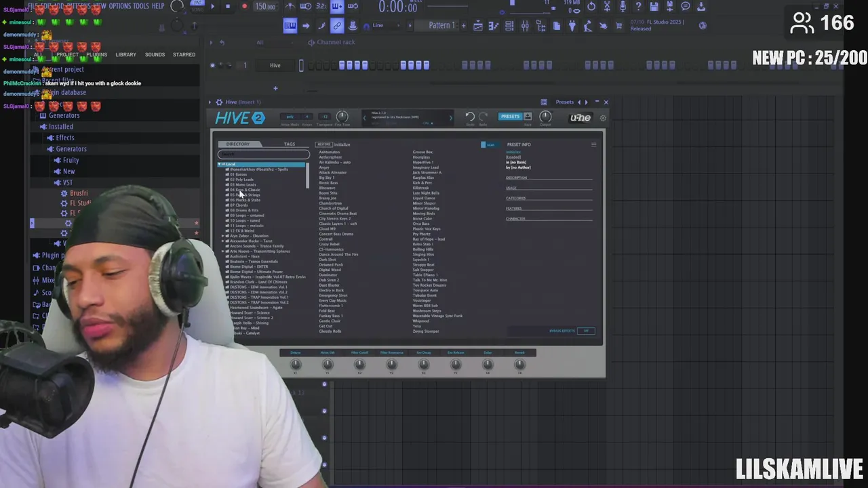Open the plugin picker plug icon
Image resolution: width=868 pixels, height=488 pixels.
click(x=572, y=26)
